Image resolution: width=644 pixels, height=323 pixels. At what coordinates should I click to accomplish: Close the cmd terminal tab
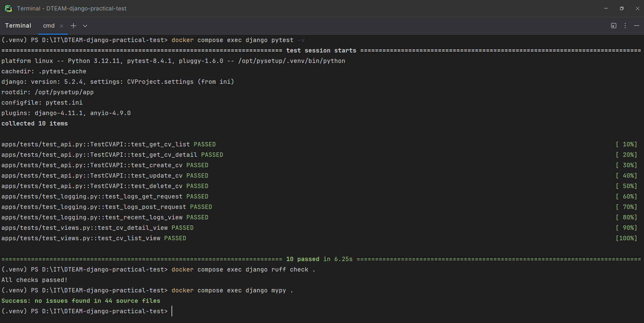tap(62, 26)
